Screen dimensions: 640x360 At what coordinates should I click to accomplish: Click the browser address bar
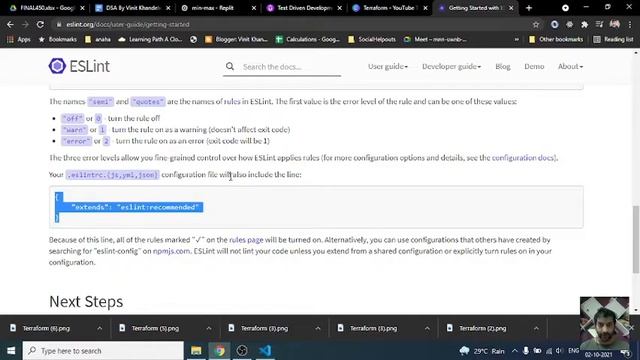click(x=294, y=24)
